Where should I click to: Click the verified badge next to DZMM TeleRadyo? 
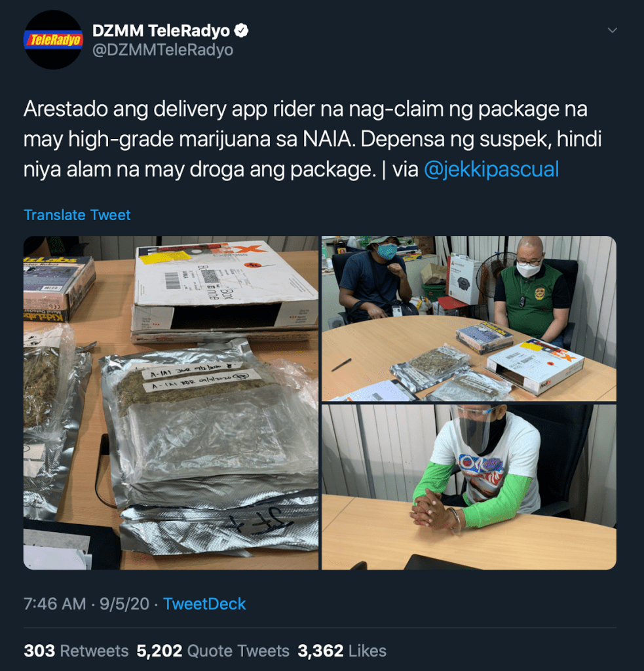pos(241,31)
